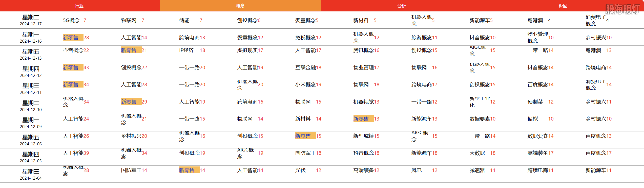Select 大数据 in the 2024-12-05 row
Screen dimensions: 644x188
click(x=477, y=153)
